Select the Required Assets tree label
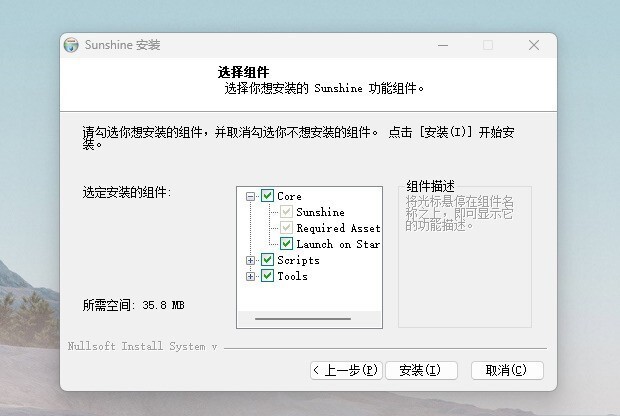The width and height of the screenshot is (620, 416). [338, 228]
